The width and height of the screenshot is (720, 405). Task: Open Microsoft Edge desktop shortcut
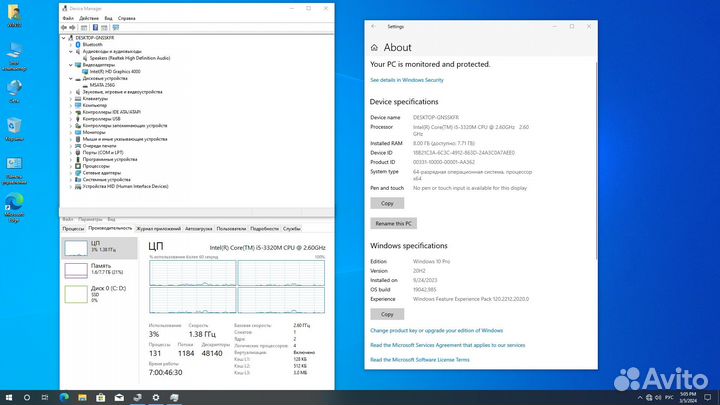[x=14, y=208]
